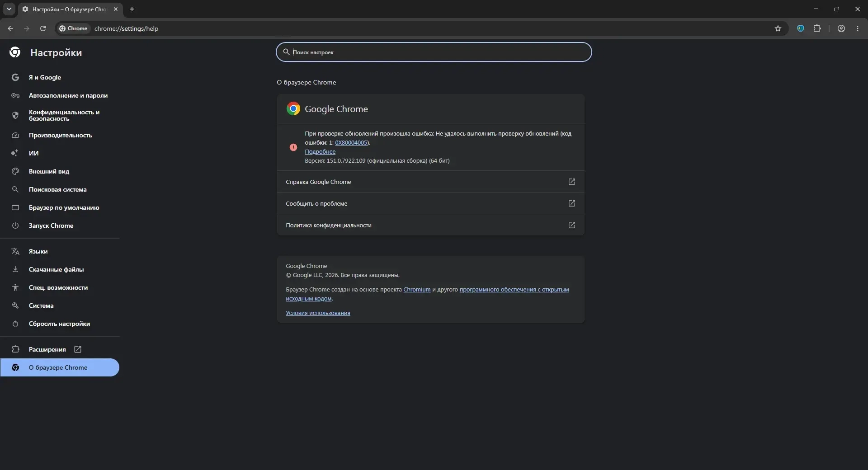Click the wrench icon for Система
868x470 pixels.
15,305
